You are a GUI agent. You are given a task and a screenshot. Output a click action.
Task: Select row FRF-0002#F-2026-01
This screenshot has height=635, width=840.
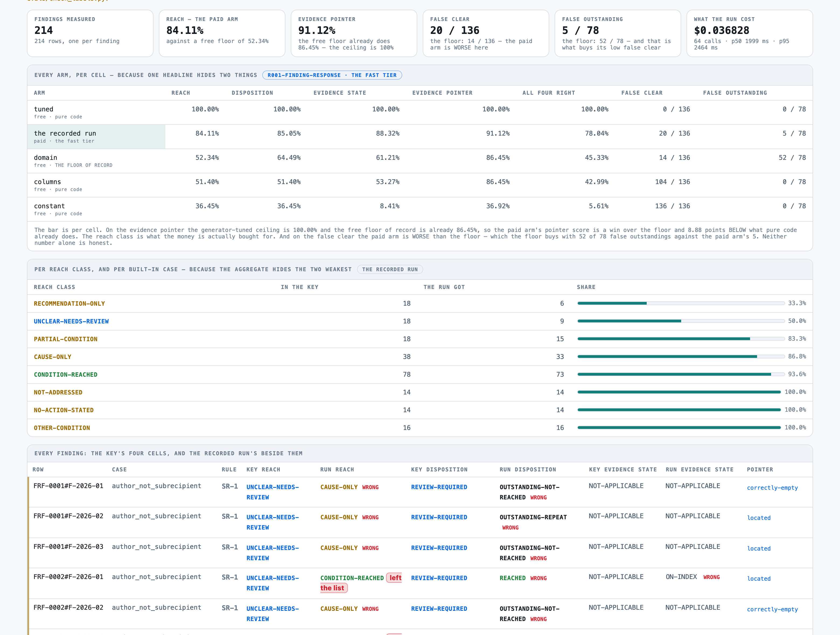coord(420,583)
